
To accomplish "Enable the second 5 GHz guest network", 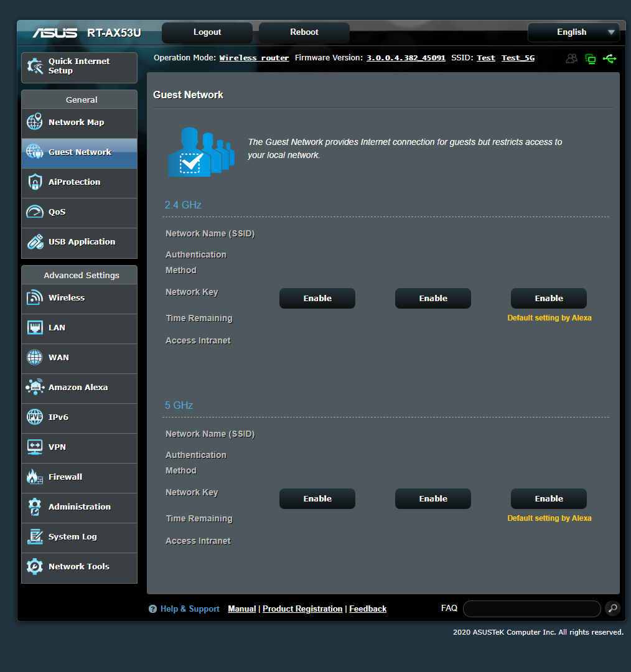I will tap(433, 499).
